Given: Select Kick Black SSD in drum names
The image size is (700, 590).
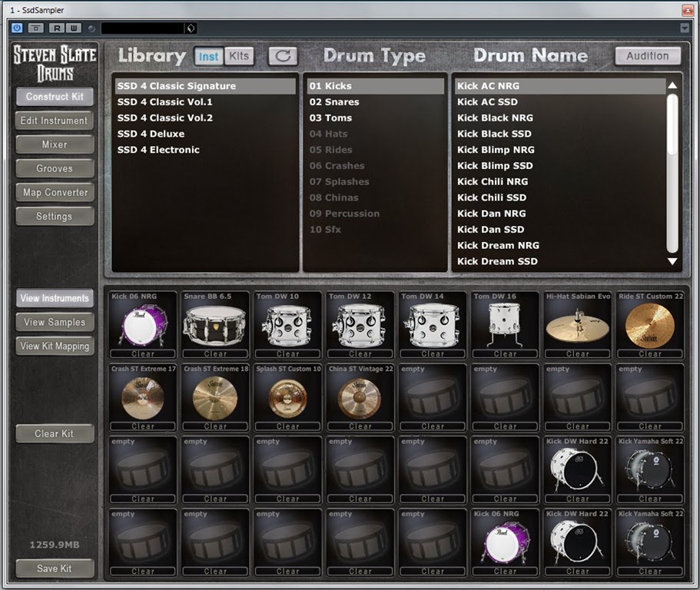Looking at the screenshot, I should (x=560, y=134).
